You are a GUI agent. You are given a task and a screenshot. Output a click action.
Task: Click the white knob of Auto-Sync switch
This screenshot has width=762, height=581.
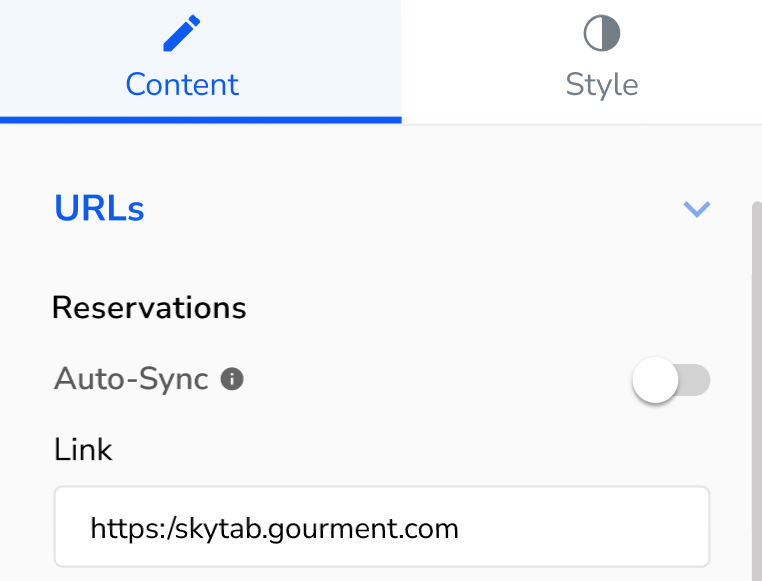point(656,380)
